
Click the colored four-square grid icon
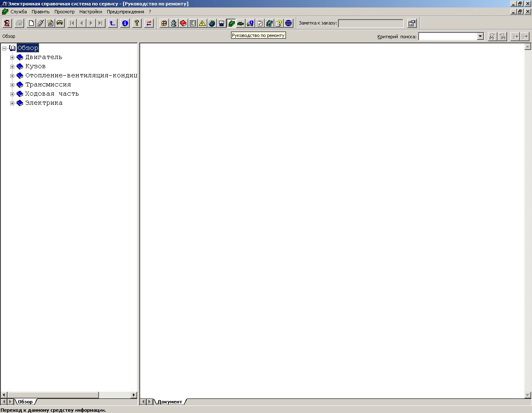coord(164,23)
